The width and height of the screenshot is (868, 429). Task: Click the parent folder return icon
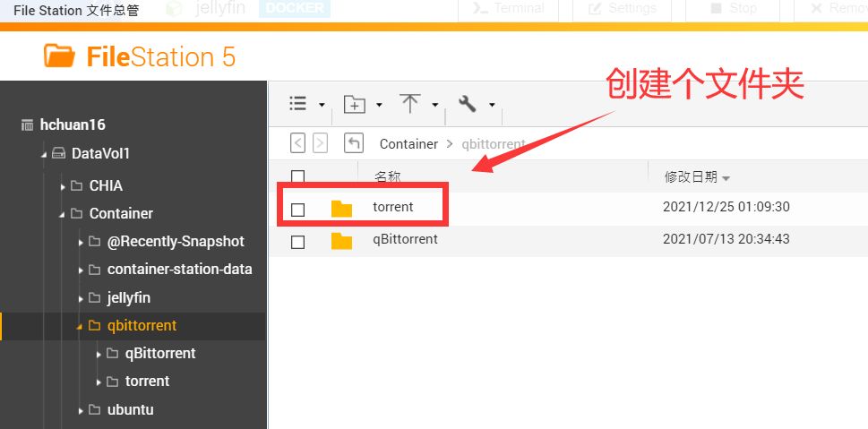click(x=354, y=143)
